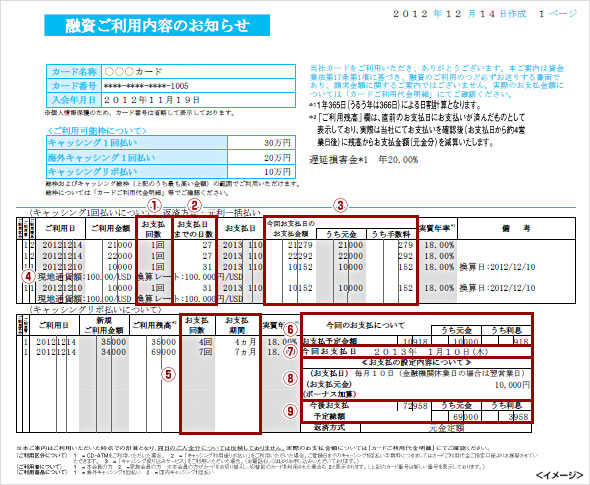Click the payment period 4ヵ月
The image size is (590, 485).
(x=245, y=342)
